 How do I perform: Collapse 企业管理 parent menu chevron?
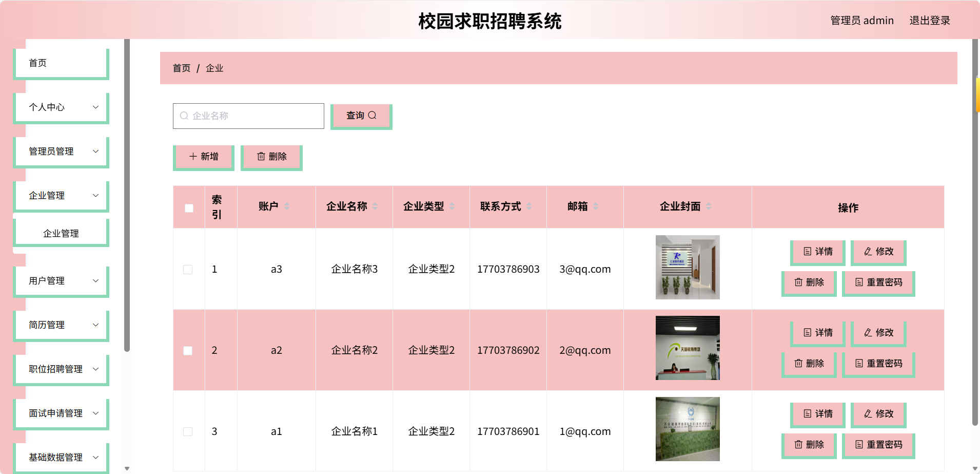pyautogui.click(x=95, y=196)
